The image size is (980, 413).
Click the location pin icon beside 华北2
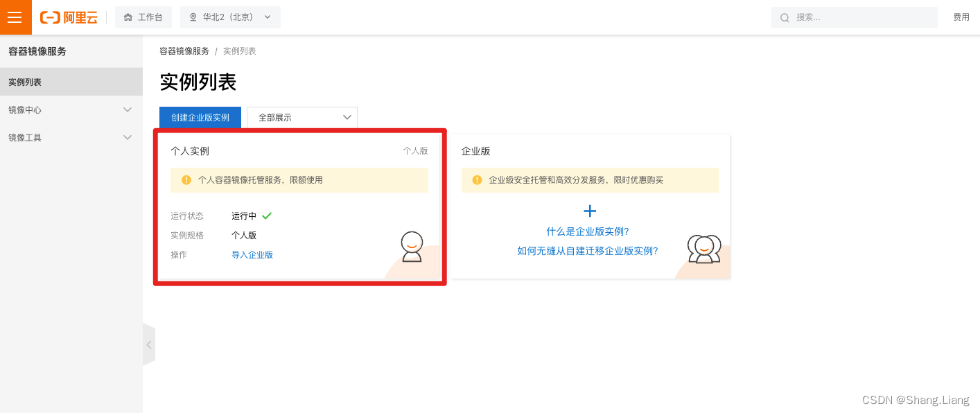193,17
